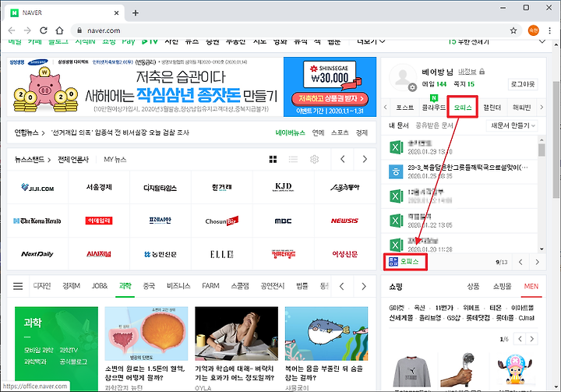Select the 과학 topic tab
The image size is (561, 392).
(x=125, y=286)
